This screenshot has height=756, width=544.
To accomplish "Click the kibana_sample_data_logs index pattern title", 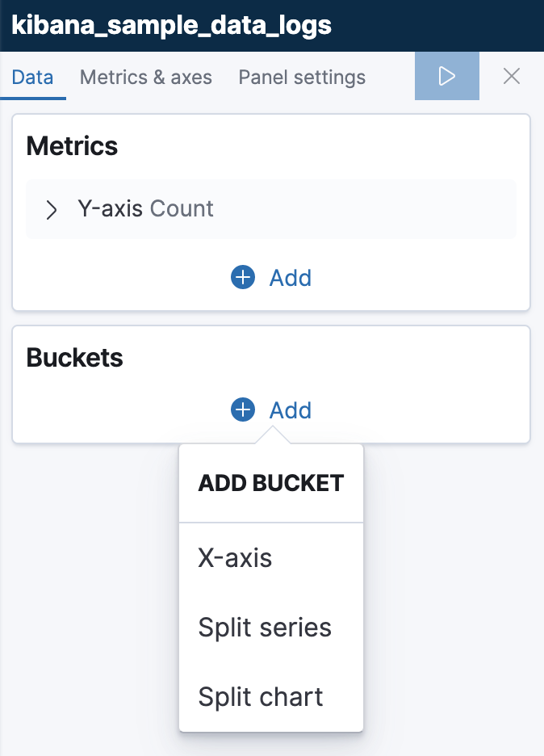I will pos(171,25).
